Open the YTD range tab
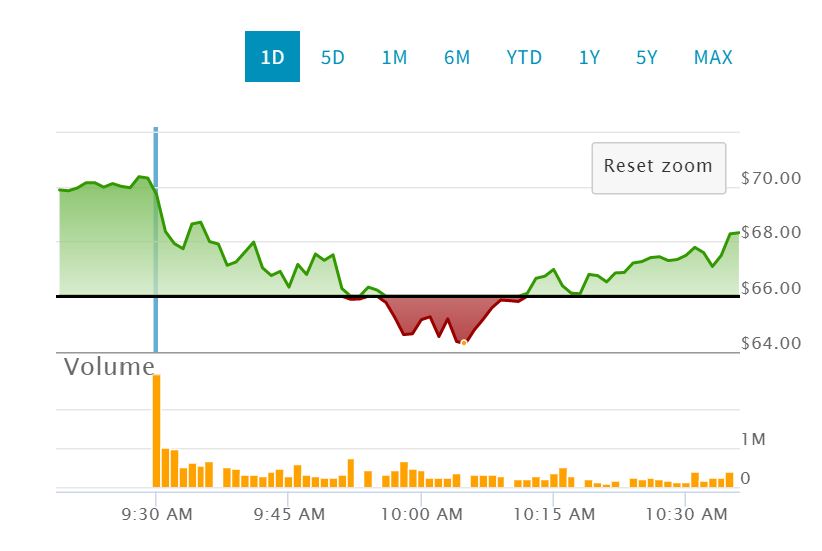 [524, 57]
